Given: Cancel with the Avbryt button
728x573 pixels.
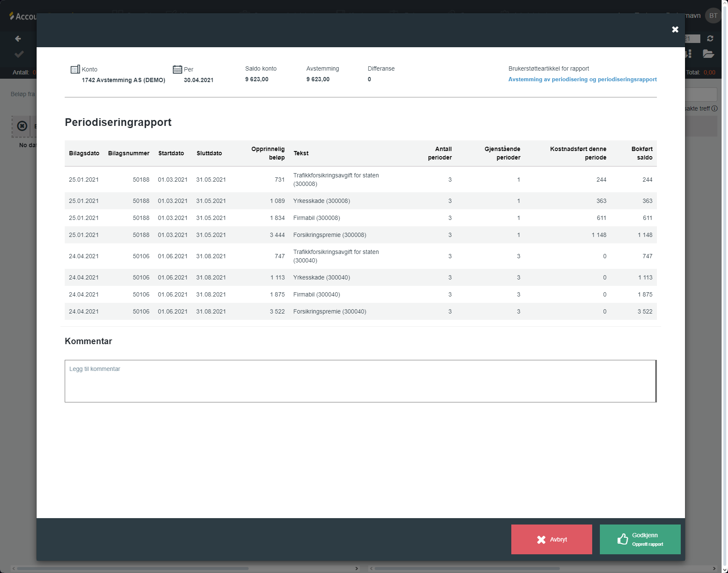Looking at the screenshot, I should 551,539.
